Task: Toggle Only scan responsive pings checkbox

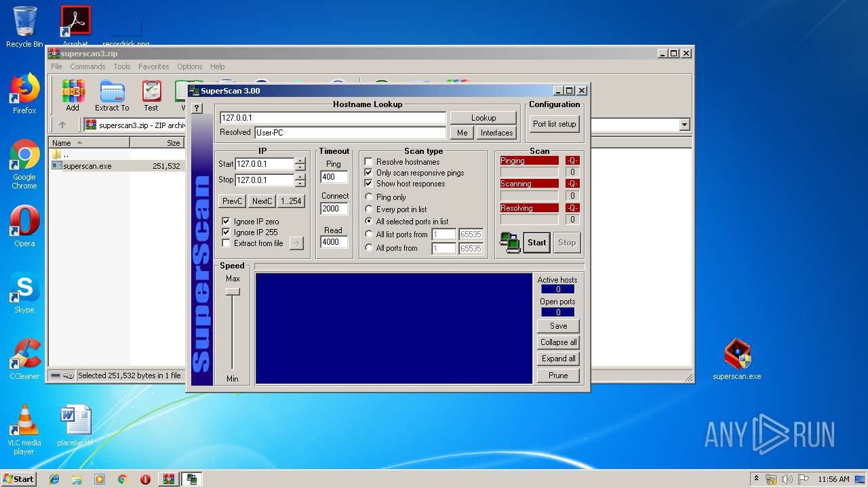Action: tap(369, 173)
